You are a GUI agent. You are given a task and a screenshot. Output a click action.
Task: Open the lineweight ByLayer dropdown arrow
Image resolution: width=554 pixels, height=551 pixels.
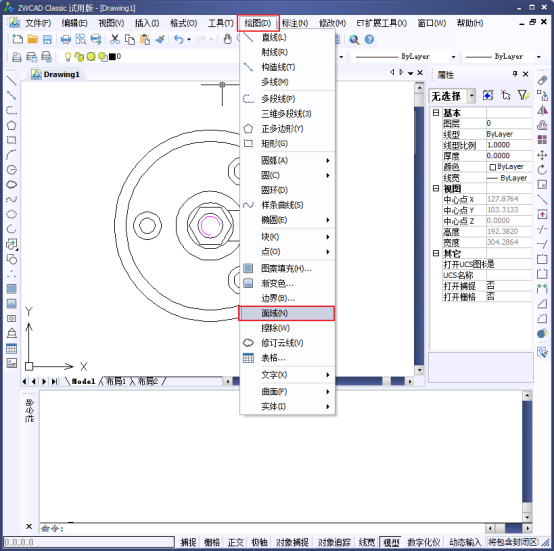538,57
